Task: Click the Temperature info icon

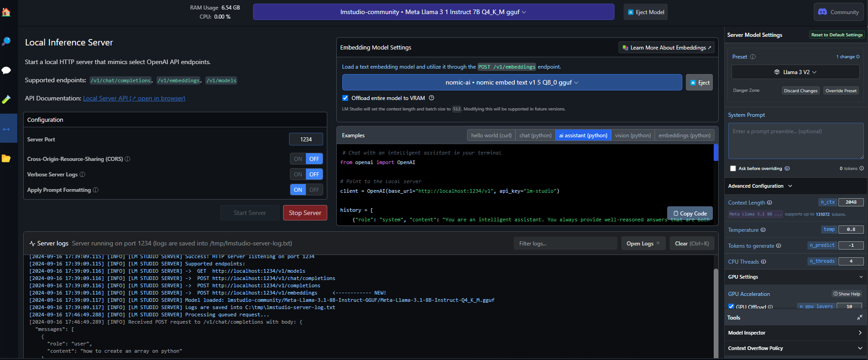Action: tap(763, 230)
